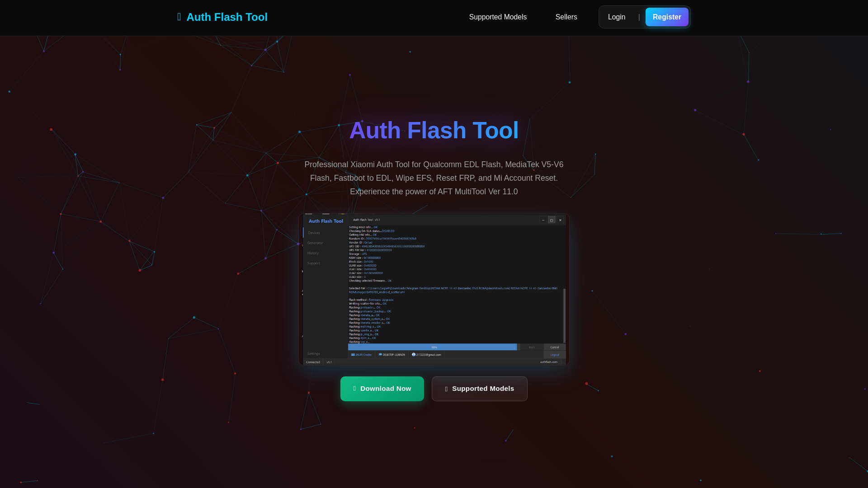
Task: Click the Register button
Action: pyautogui.click(x=667, y=17)
